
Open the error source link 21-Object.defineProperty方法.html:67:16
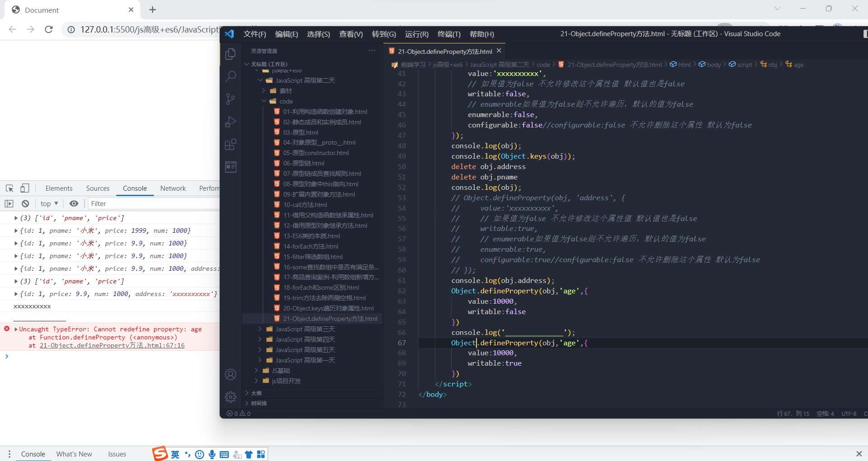pos(112,345)
